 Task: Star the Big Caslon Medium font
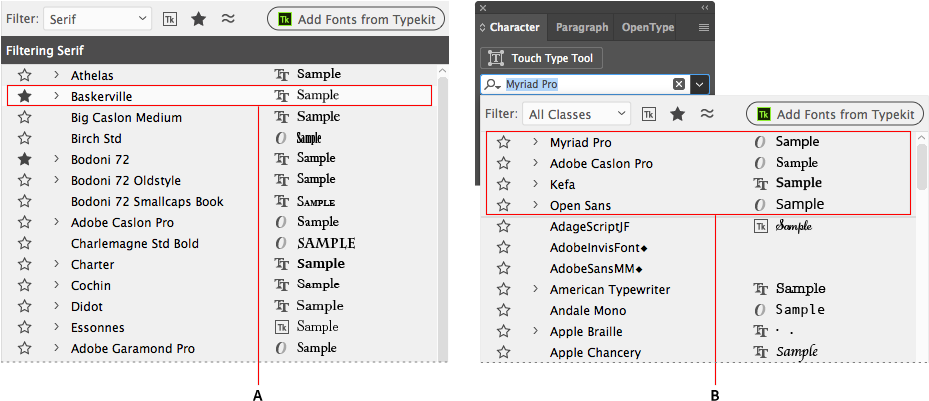pyautogui.click(x=24, y=117)
